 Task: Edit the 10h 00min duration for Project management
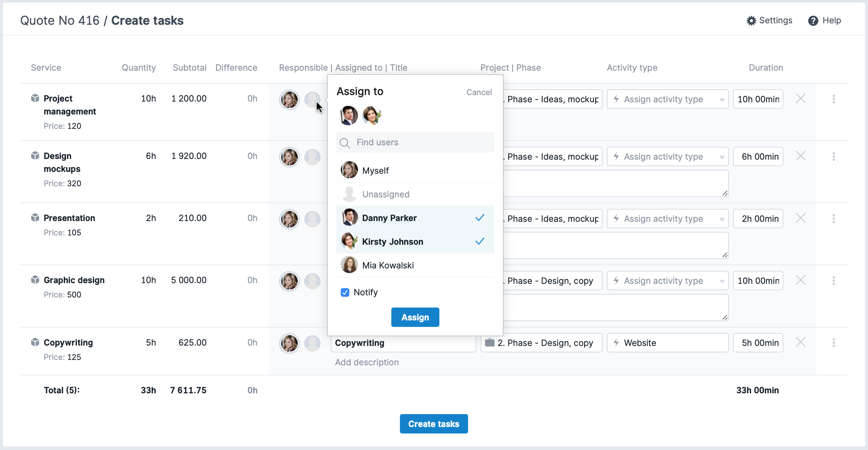point(758,99)
